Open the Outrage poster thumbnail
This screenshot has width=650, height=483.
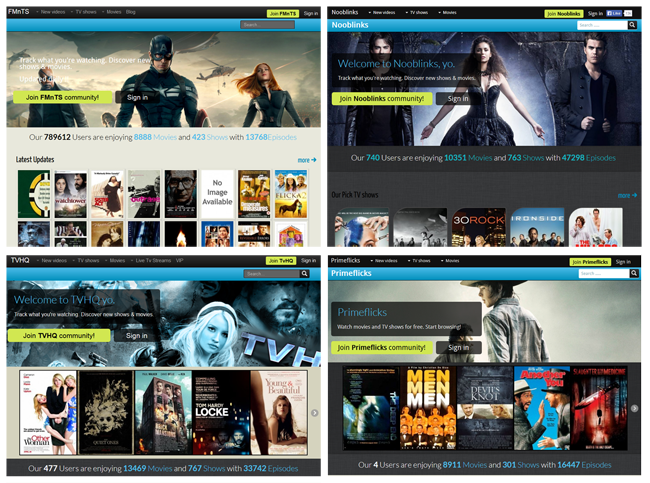144,194
